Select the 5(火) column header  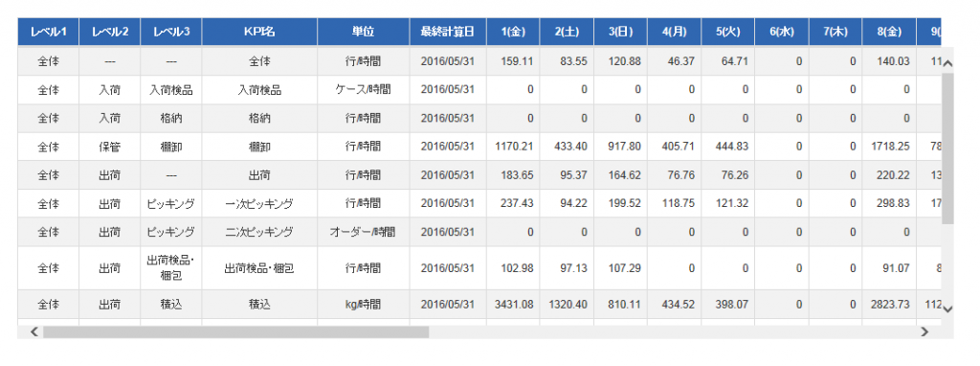tap(728, 32)
